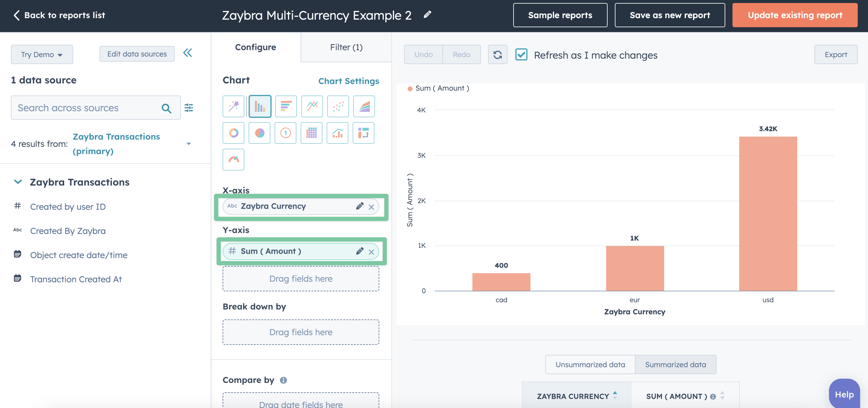
Task: Open the results-from data source dropdown
Action: click(x=189, y=144)
